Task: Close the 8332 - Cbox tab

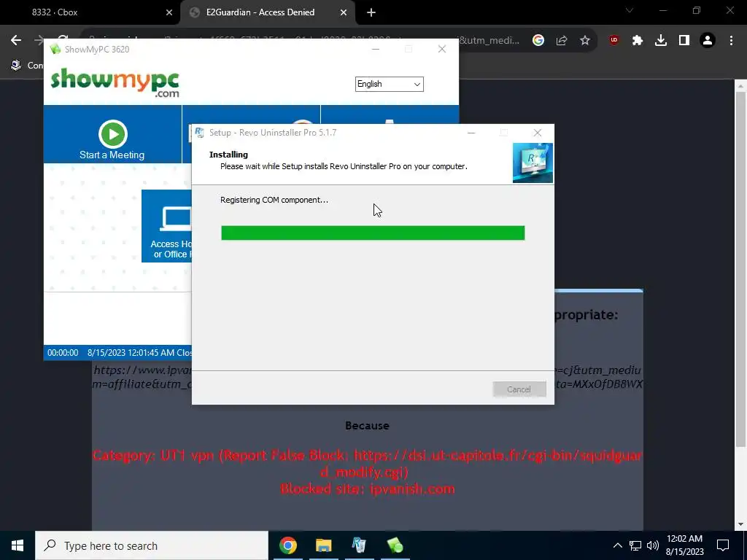Action: tap(169, 13)
